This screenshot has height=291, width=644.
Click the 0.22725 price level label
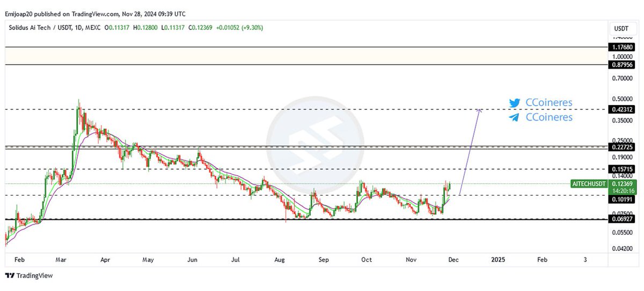pyautogui.click(x=623, y=146)
